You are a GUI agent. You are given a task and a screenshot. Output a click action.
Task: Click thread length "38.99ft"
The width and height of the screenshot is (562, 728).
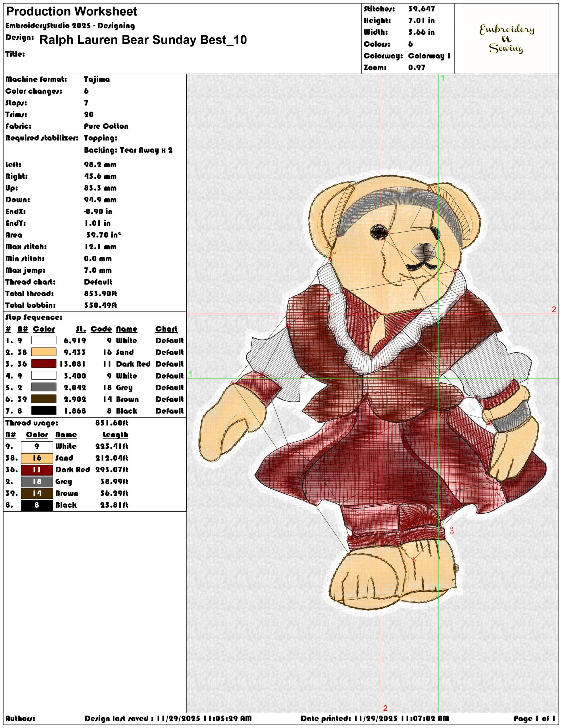114,482
